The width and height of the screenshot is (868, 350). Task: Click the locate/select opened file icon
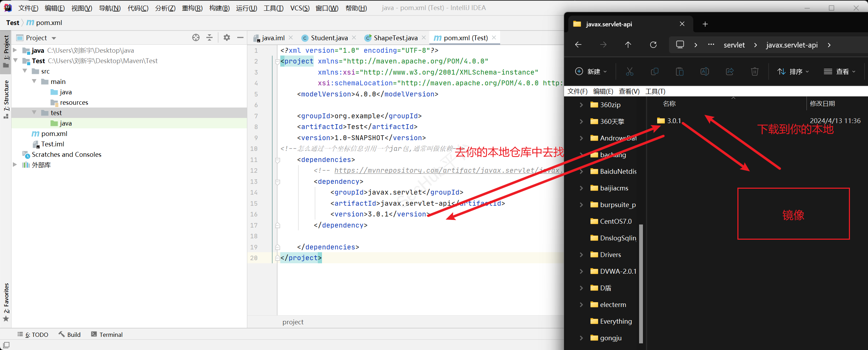tap(196, 38)
